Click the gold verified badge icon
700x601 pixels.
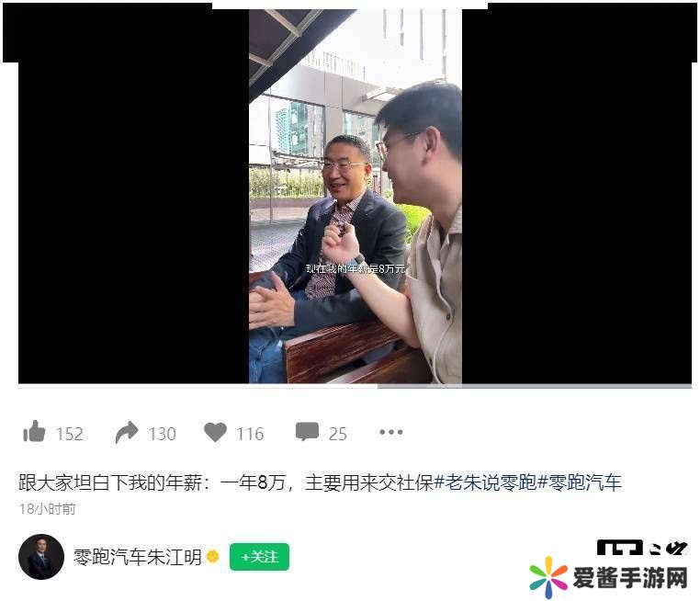click(x=213, y=556)
